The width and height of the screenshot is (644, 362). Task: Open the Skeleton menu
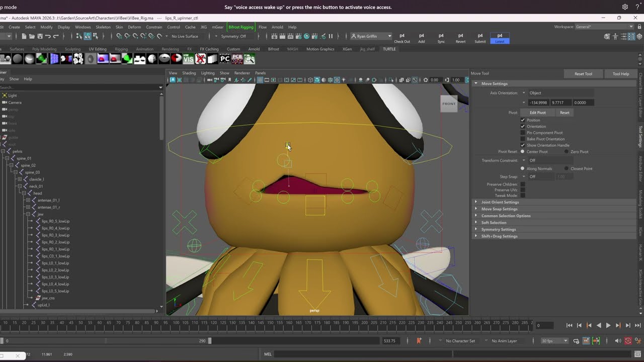[103, 27]
